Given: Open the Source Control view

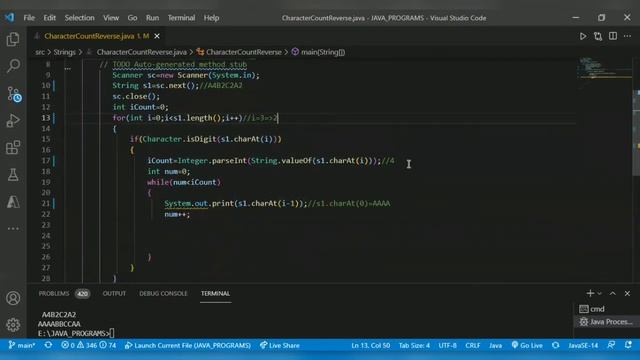Looking at the screenshot, I should (14, 94).
